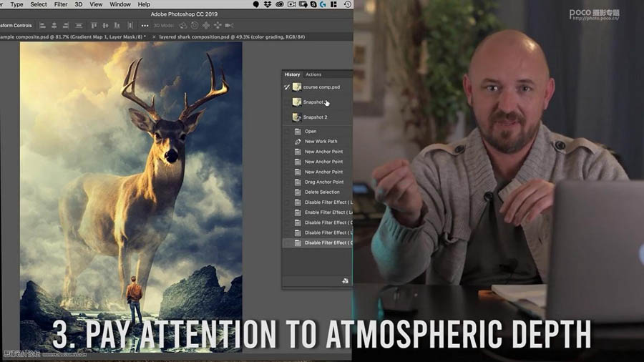
Task: Toggle history brush source beside course comp.psd
Action: [x=287, y=87]
